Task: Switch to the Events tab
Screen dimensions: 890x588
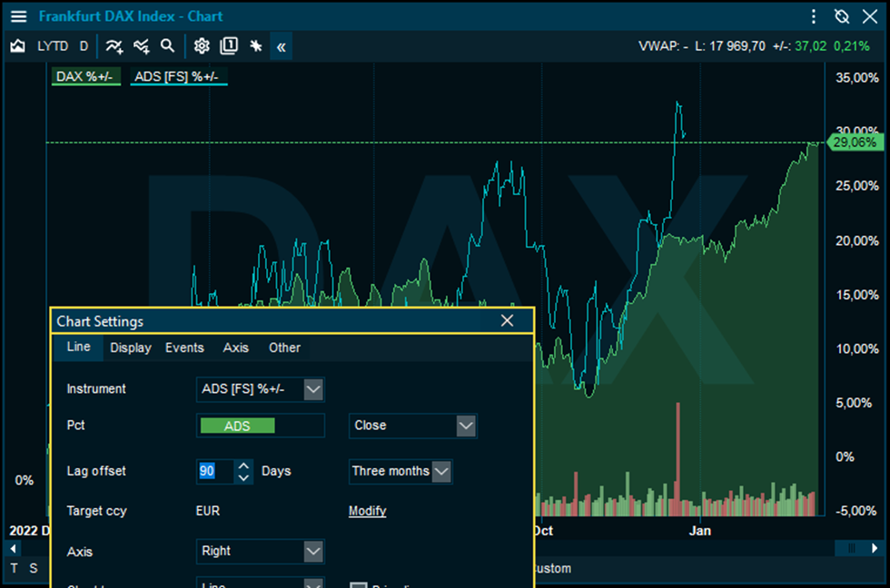Action: (x=184, y=348)
